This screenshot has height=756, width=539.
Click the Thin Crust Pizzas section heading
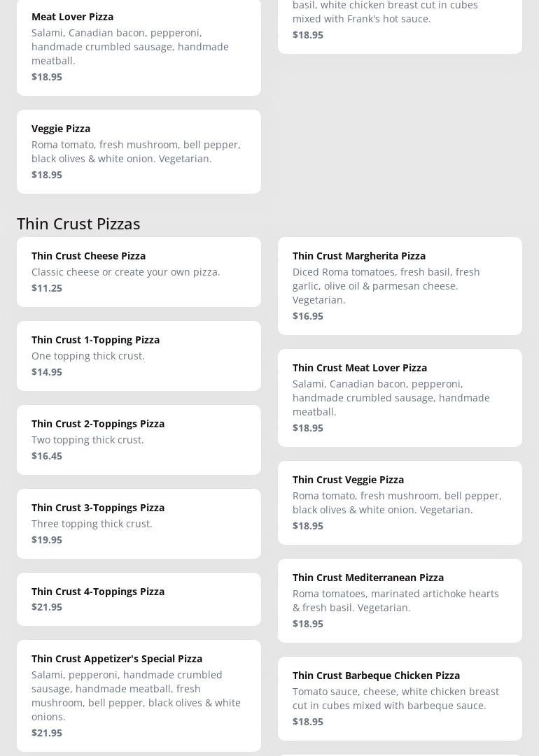[x=78, y=223]
